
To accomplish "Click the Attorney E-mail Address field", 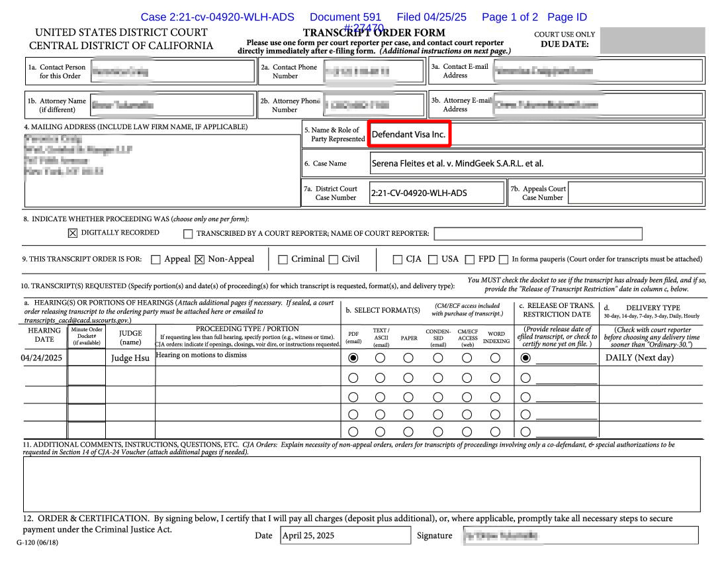I will coord(598,105).
